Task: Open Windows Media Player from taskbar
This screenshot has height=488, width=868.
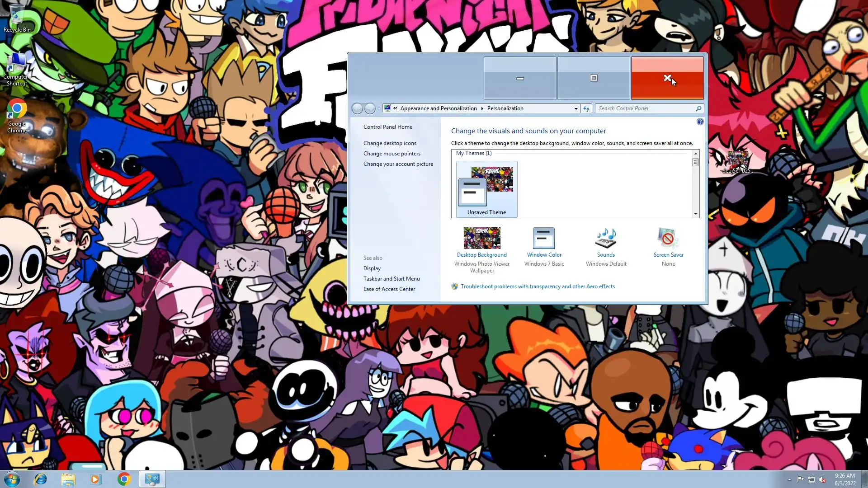Action: (x=95, y=479)
